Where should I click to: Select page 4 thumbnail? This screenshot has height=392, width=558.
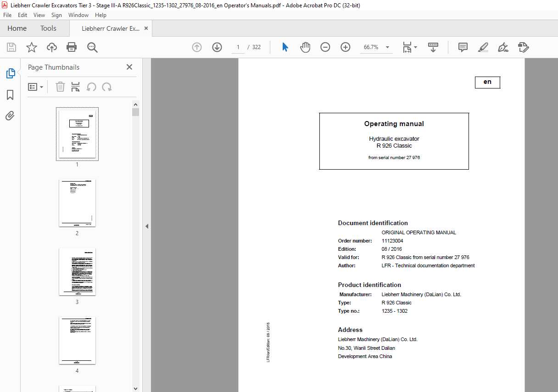77,340
